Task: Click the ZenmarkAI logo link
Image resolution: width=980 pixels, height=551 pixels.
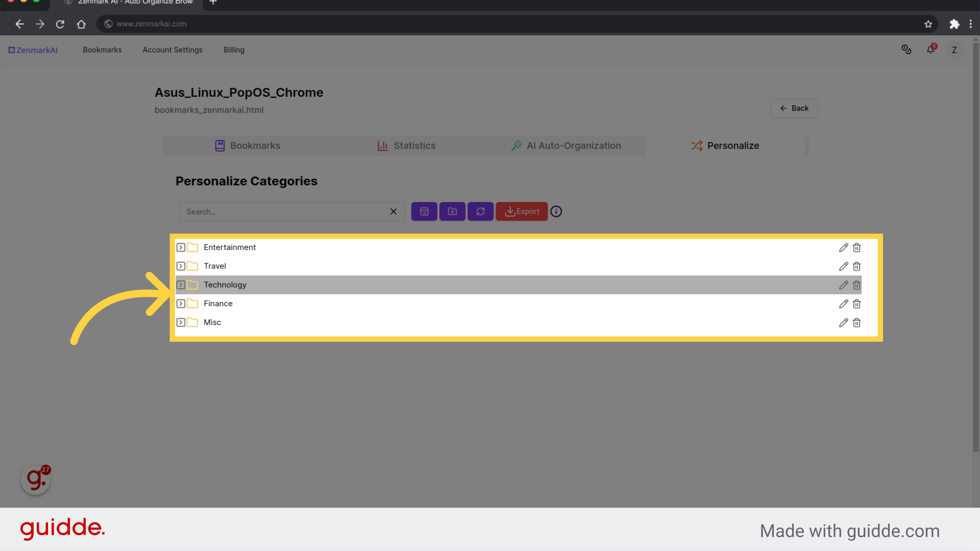Action: (33, 50)
